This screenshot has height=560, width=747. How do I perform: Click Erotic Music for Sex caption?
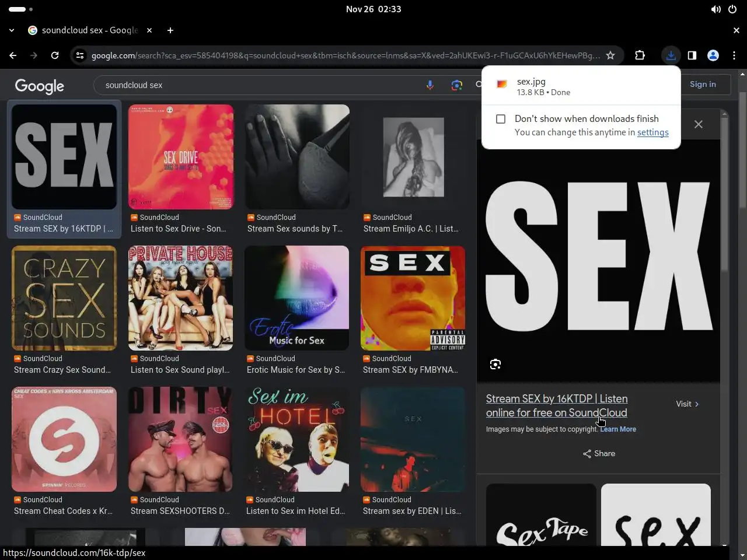coord(296,370)
